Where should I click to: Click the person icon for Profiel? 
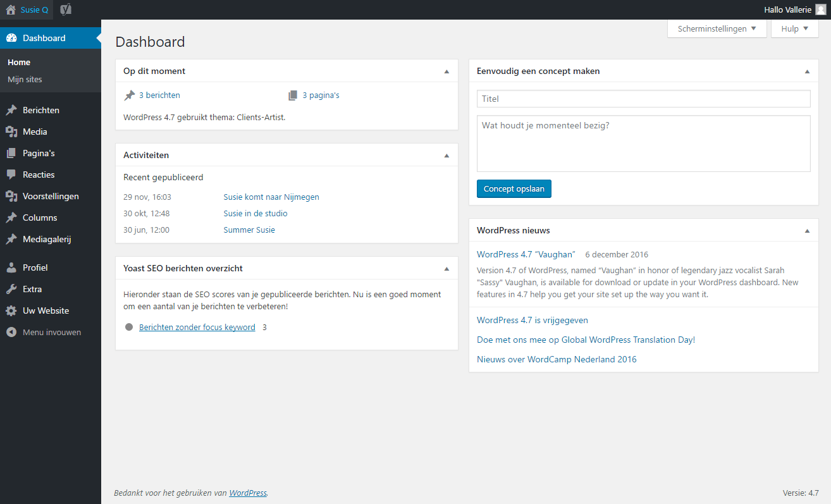(x=11, y=267)
